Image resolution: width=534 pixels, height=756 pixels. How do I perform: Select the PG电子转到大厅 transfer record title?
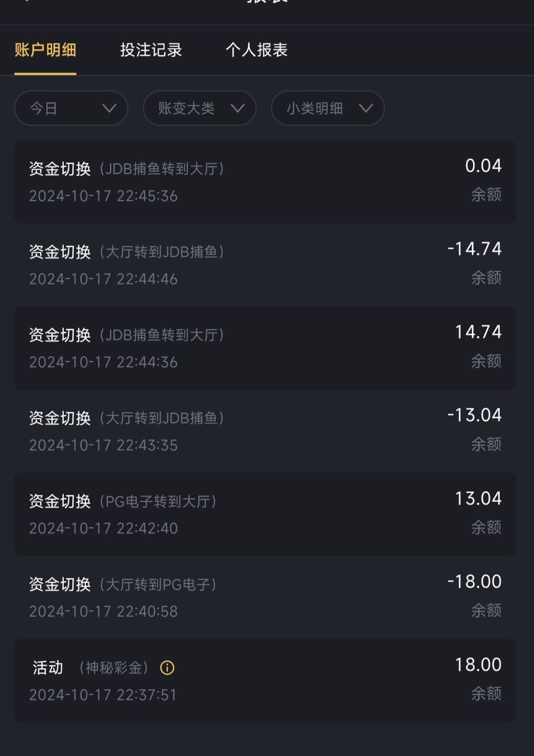pyautogui.click(x=123, y=501)
